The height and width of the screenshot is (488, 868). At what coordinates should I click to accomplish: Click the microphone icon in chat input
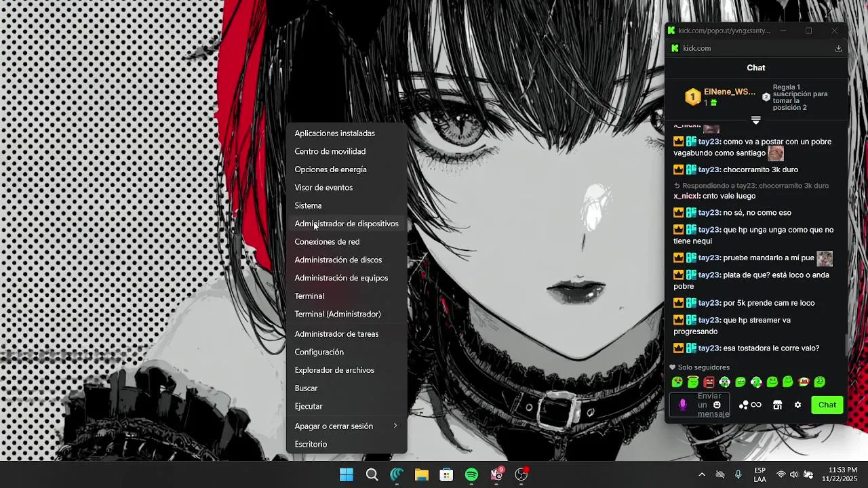coord(682,405)
